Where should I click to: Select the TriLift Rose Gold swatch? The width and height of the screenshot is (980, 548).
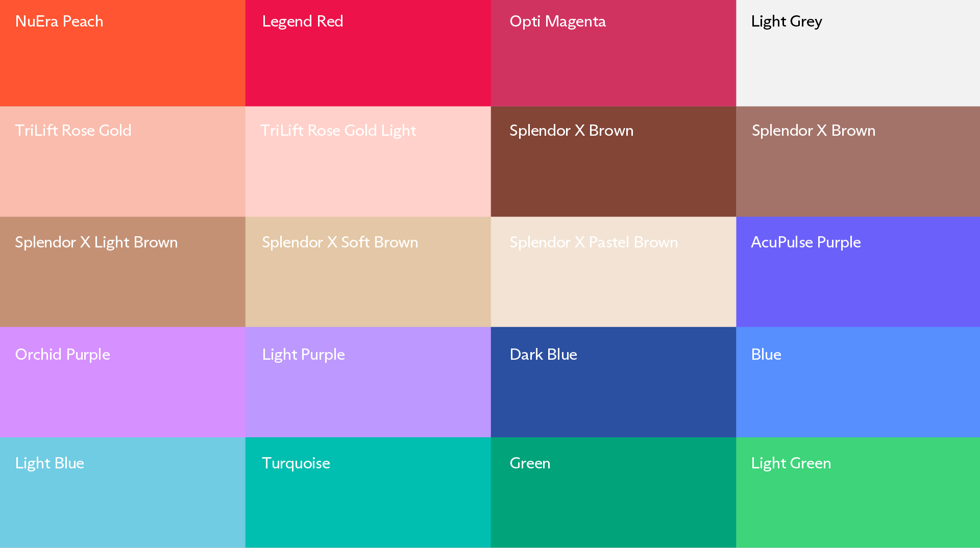coord(122,161)
